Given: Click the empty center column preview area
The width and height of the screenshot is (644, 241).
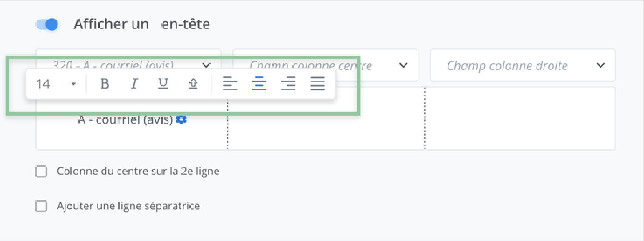Looking at the screenshot, I should click(x=326, y=126).
